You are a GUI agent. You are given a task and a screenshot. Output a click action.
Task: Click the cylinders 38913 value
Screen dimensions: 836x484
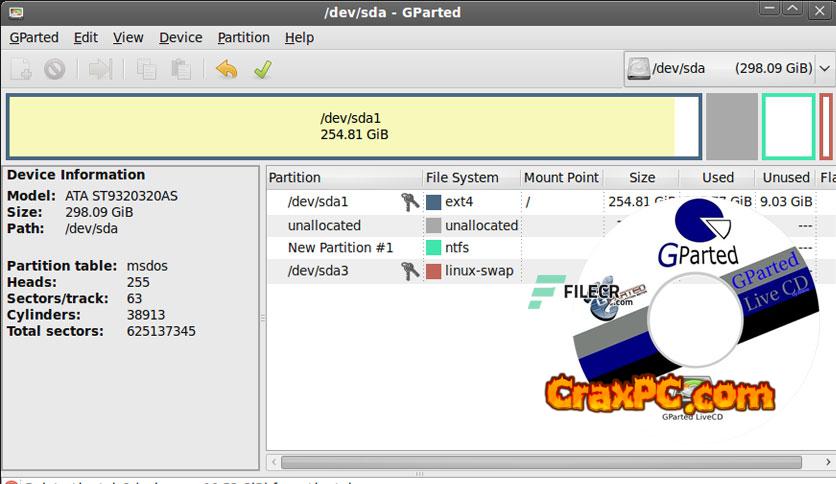[146, 314]
